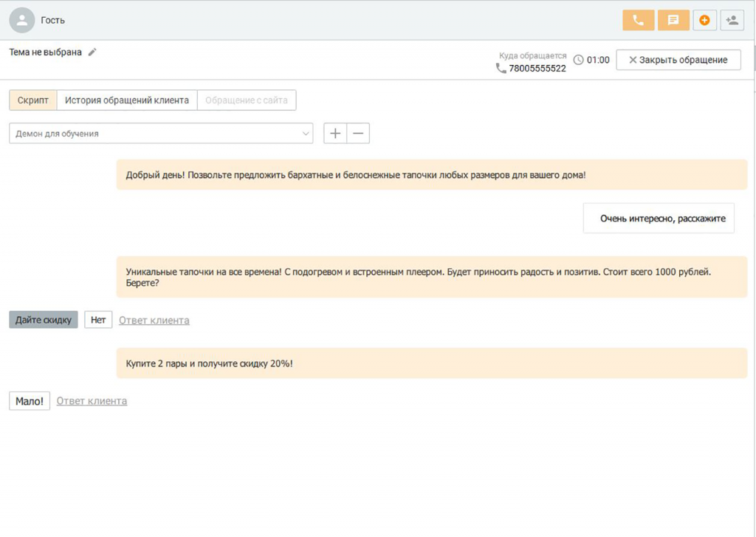Click 'Ответ клиента' link next to 'Нет'

point(154,321)
